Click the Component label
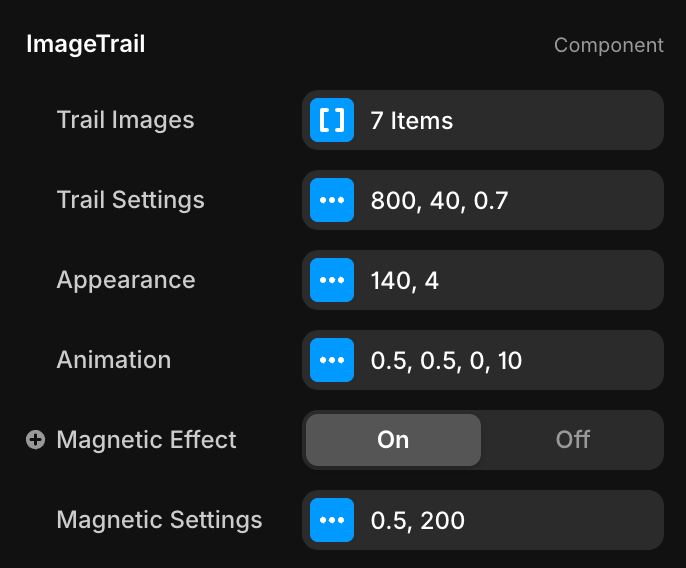 pos(608,45)
